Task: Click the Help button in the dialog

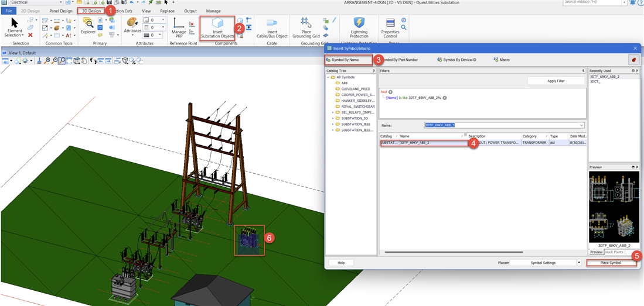Action: click(x=341, y=263)
